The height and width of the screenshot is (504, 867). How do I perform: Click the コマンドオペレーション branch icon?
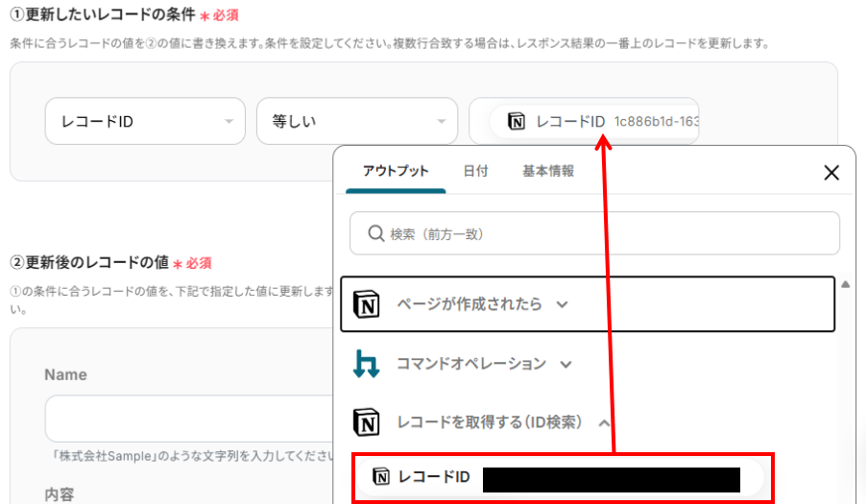coord(366,364)
